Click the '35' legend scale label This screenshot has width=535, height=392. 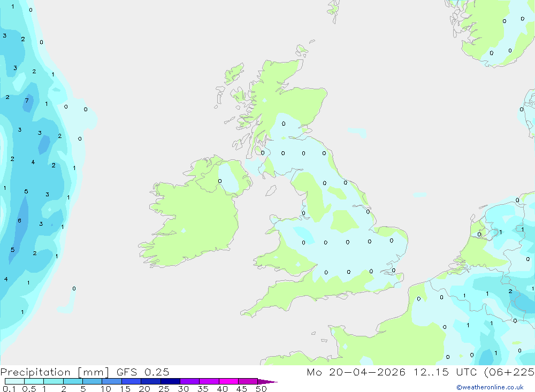(x=203, y=389)
